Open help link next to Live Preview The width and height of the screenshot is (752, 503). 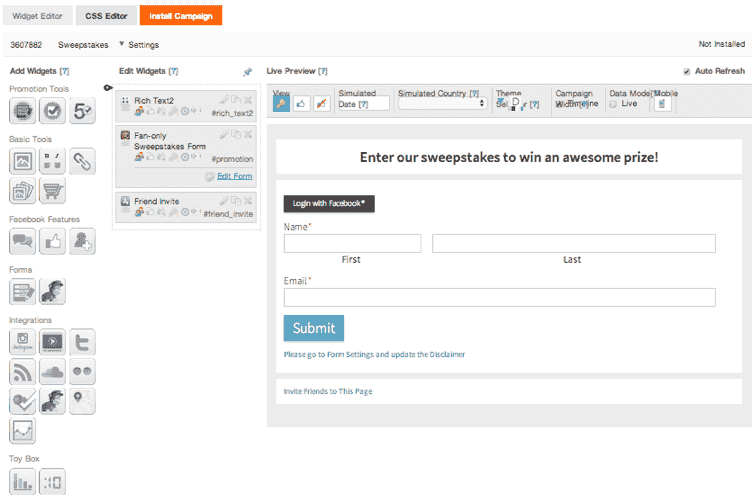323,71
